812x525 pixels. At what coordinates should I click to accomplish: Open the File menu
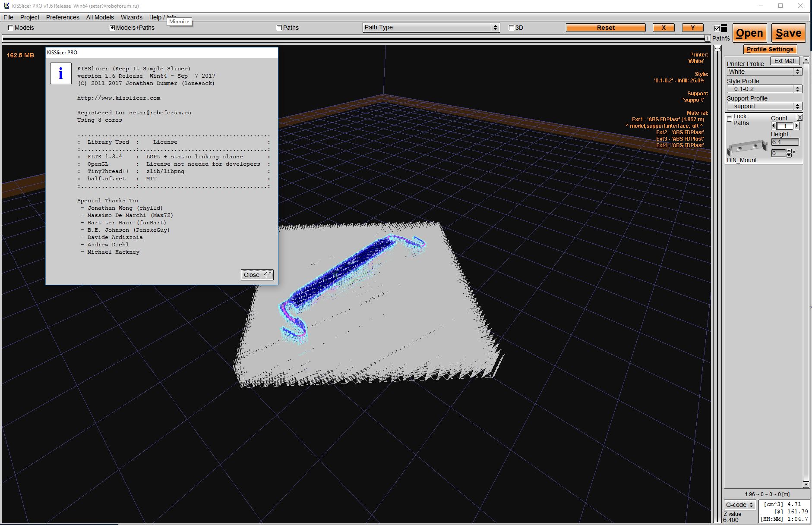8,17
